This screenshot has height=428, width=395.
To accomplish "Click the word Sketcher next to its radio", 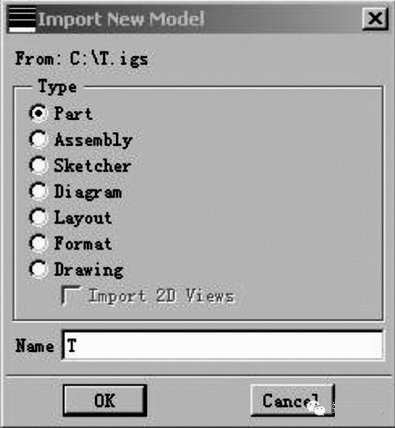I will [93, 166].
